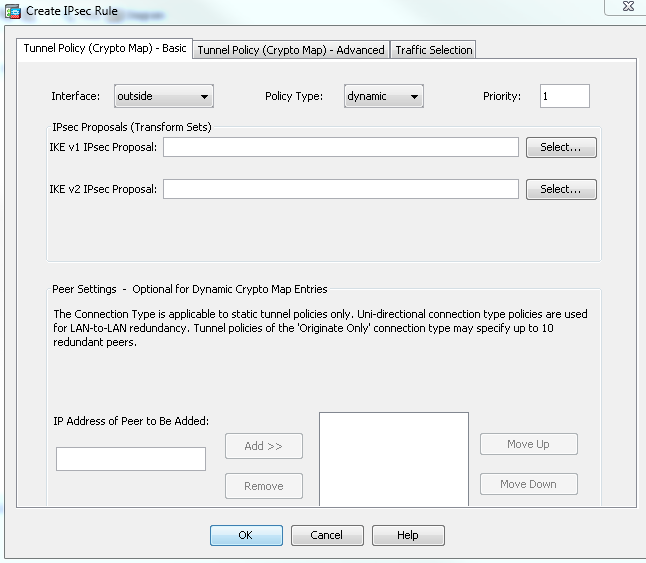Click the peer IP address input field
This screenshot has height=563, width=646.
[x=131, y=459]
